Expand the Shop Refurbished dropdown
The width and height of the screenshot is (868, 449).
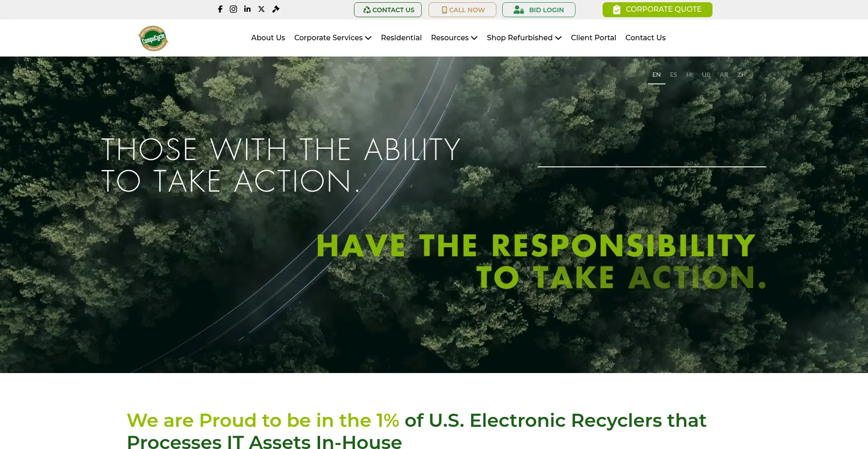pos(524,38)
